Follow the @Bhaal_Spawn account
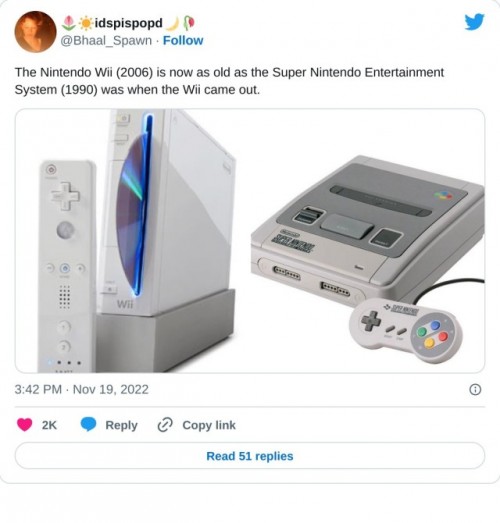The width and height of the screenshot is (500, 523). point(183,40)
